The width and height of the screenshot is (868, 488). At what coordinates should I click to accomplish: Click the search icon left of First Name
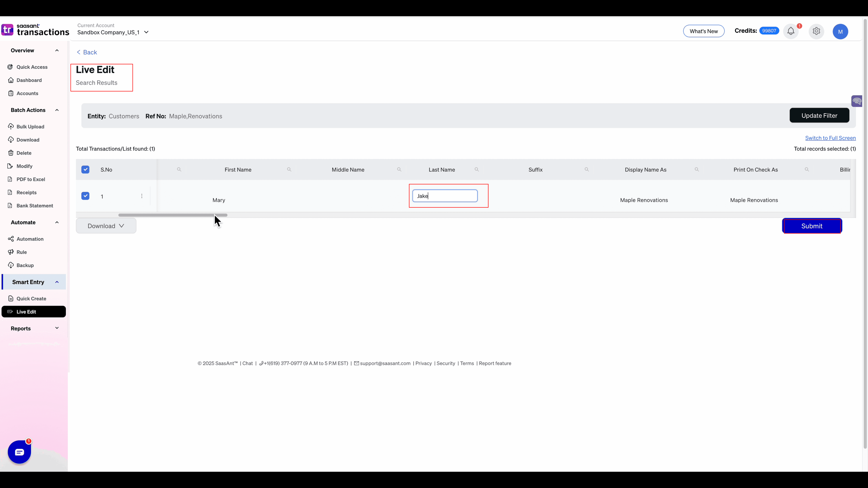[179, 169]
